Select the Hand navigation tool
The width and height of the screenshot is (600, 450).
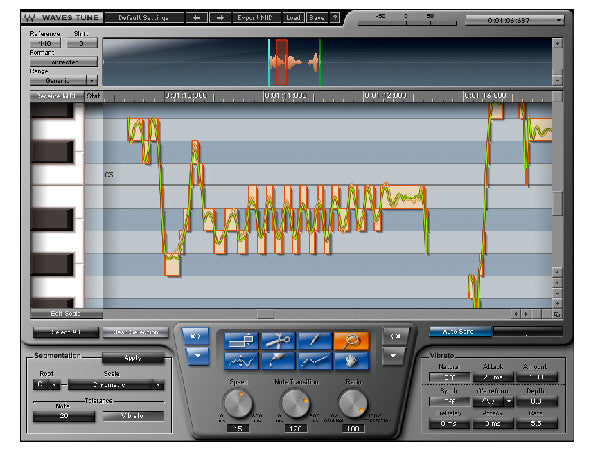pyautogui.click(x=351, y=361)
